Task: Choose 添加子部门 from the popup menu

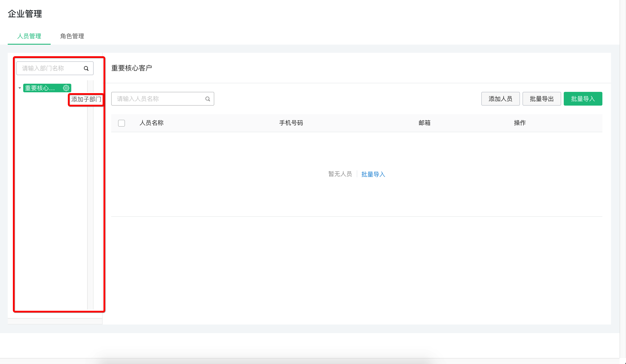Action: tap(86, 99)
